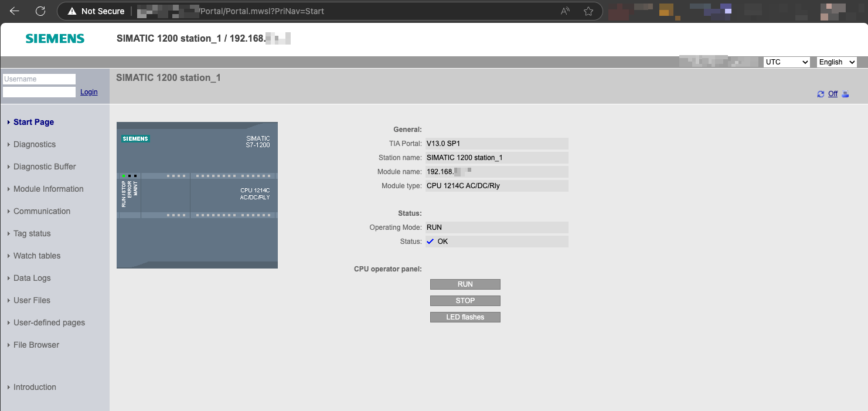Screen dimensions: 868x411
Task: Click the TIA Portal value V13.0 SP1
Action: (497, 144)
